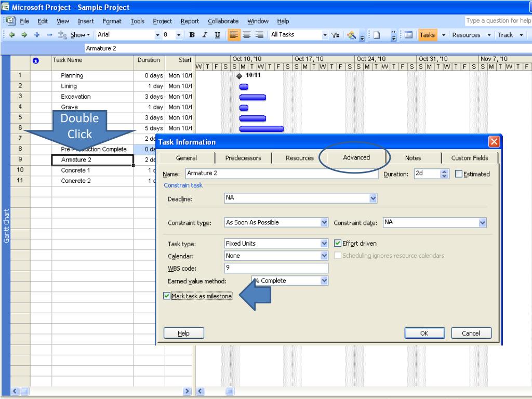532x399 pixels.
Task: Switch to the Predecessors tab
Action: click(x=243, y=158)
